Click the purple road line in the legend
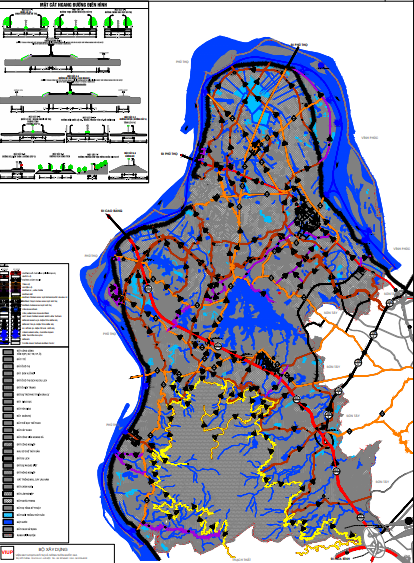Screen dimensions: 414x563 15,291
